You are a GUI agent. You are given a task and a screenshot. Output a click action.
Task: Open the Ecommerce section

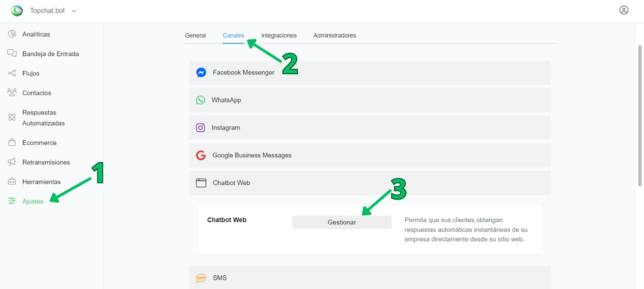point(39,143)
